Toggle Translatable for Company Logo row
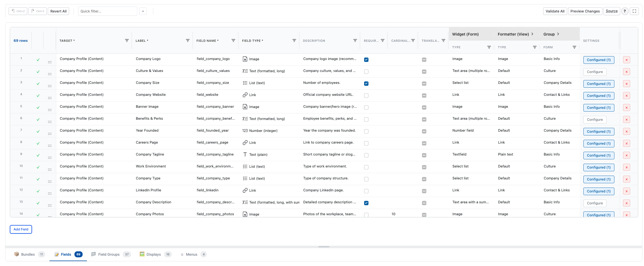Screen dimensions: 644x266 (424, 60)
